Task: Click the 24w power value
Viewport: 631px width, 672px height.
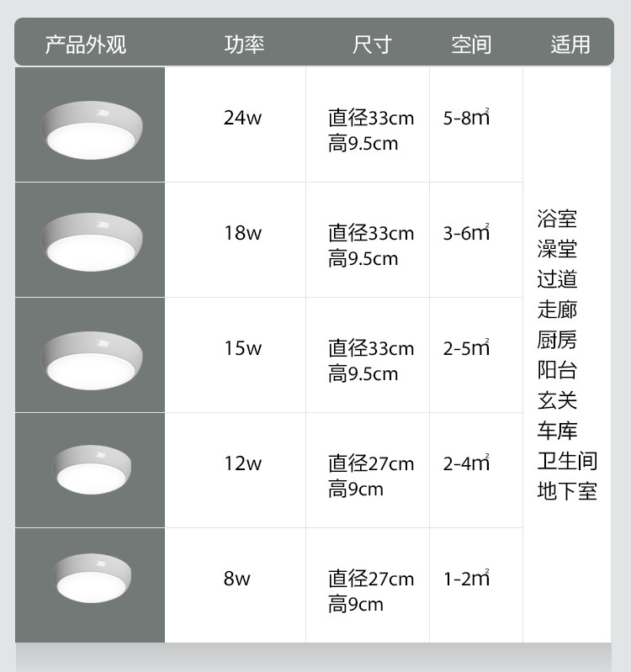Action: tap(242, 118)
